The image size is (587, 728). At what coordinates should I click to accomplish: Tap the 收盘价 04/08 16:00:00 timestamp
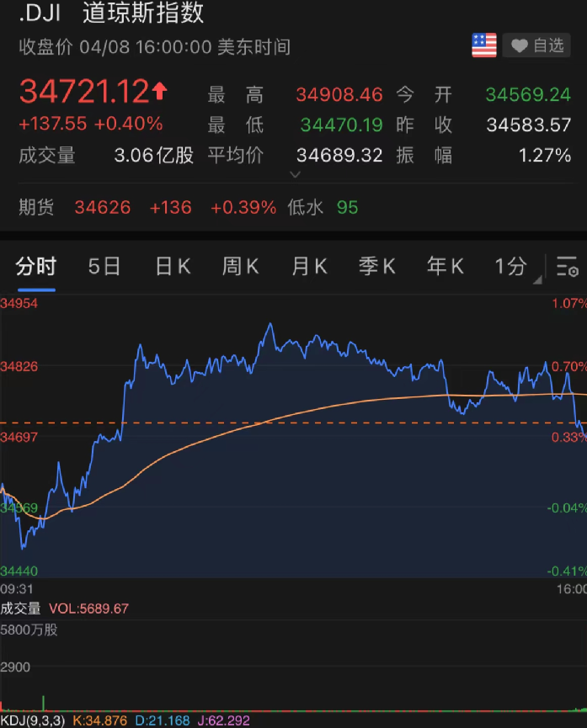click(155, 47)
